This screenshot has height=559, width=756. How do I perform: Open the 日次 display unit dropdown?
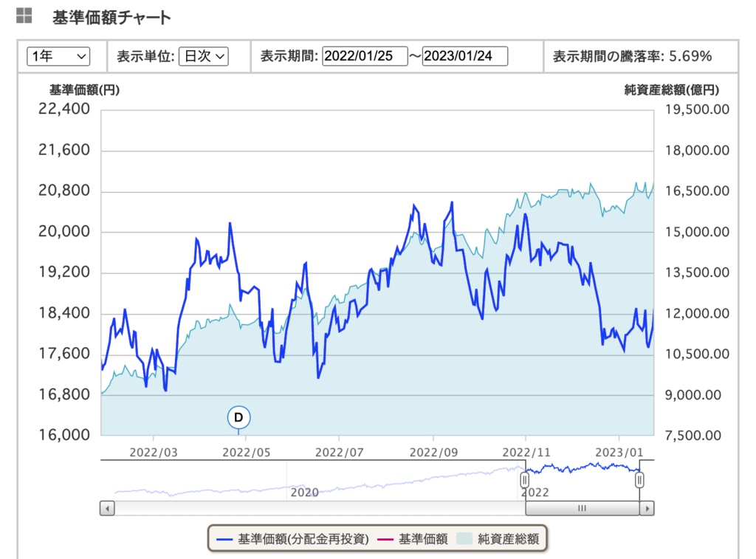pyautogui.click(x=204, y=55)
